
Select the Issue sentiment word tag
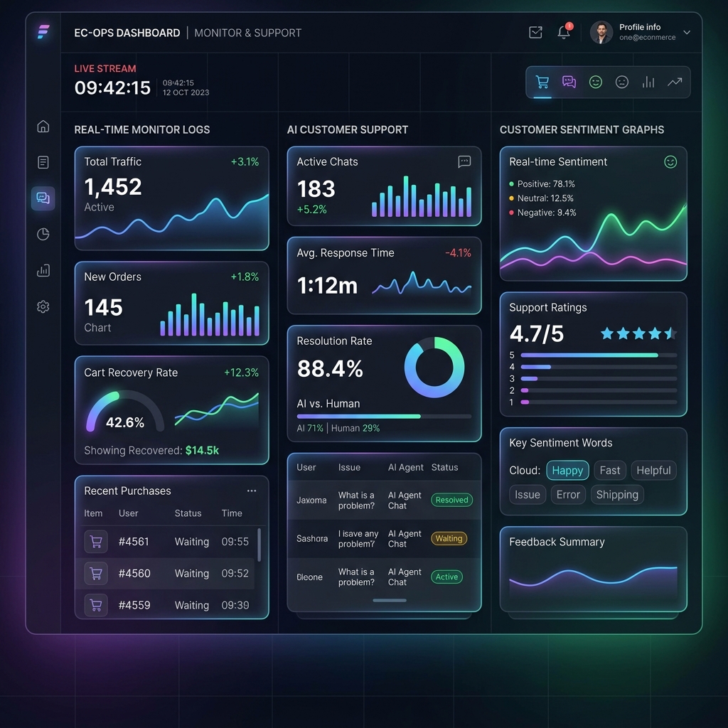pyautogui.click(x=528, y=495)
